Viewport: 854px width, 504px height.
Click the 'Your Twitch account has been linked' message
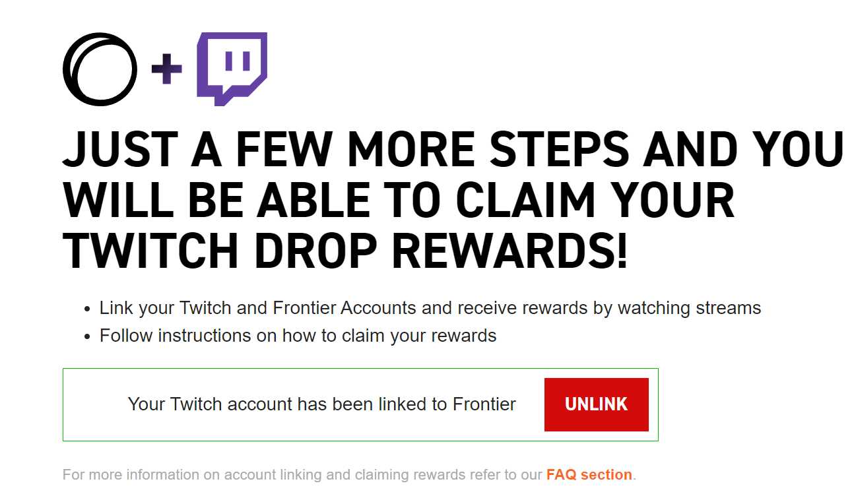pyautogui.click(x=321, y=404)
